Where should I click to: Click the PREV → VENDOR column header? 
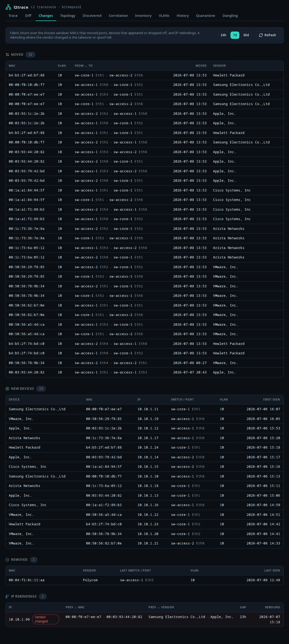click(161, 607)
